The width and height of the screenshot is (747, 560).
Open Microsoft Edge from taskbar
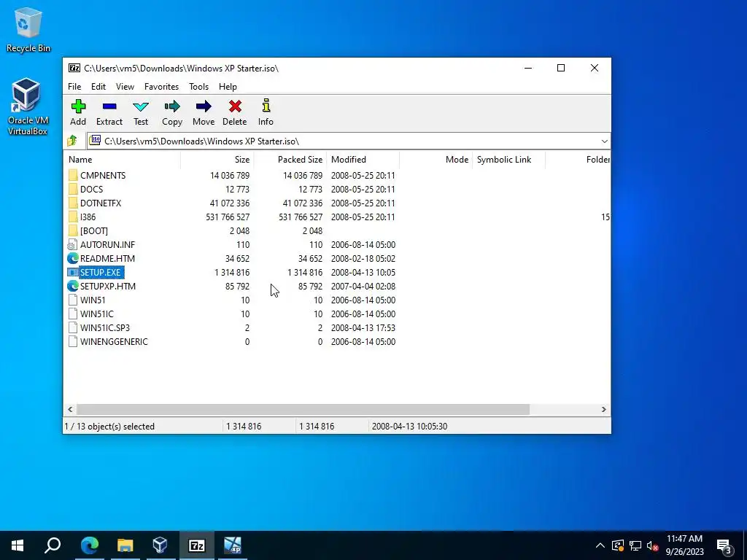tap(89, 545)
